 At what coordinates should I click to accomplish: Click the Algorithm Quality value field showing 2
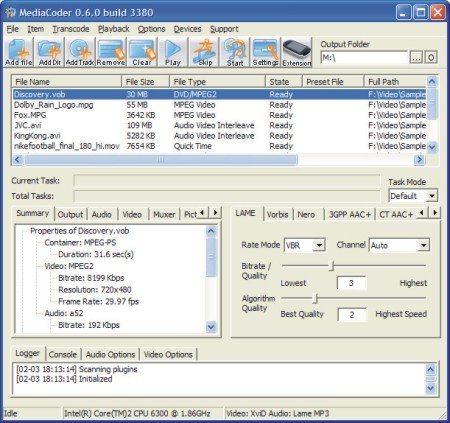click(352, 315)
